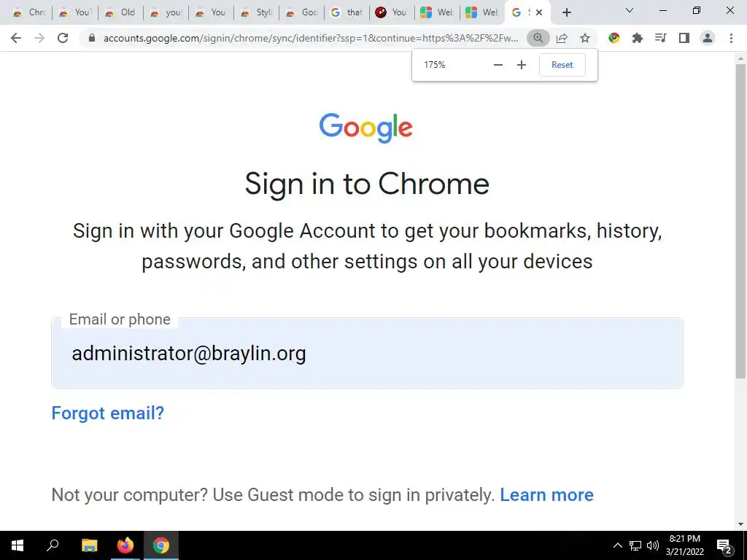Click the address bar URL
Image resolution: width=747 pixels, height=560 pixels.
click(x=311, y=38)
